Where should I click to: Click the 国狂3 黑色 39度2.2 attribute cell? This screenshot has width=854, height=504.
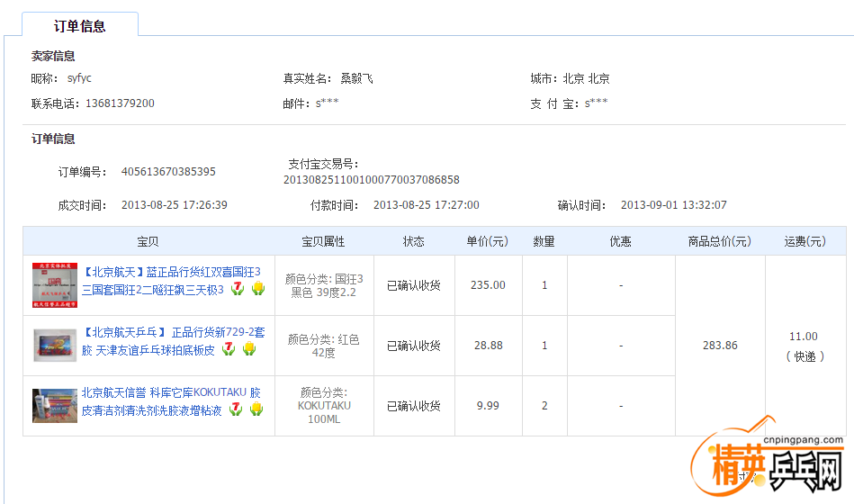point(324,285)
